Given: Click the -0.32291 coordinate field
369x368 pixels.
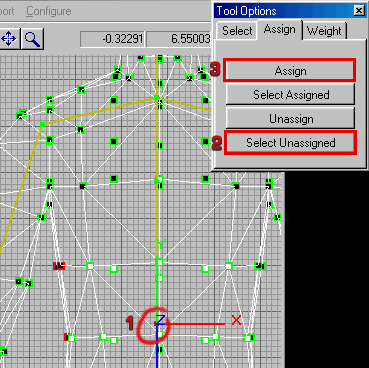Looking at the screenshot, I should (x=112, y=39).
